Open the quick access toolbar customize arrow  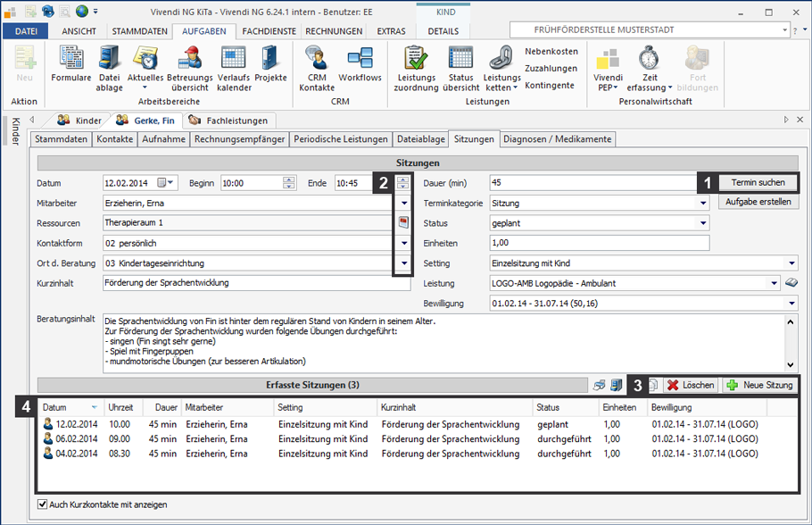(x=95, y=12)
